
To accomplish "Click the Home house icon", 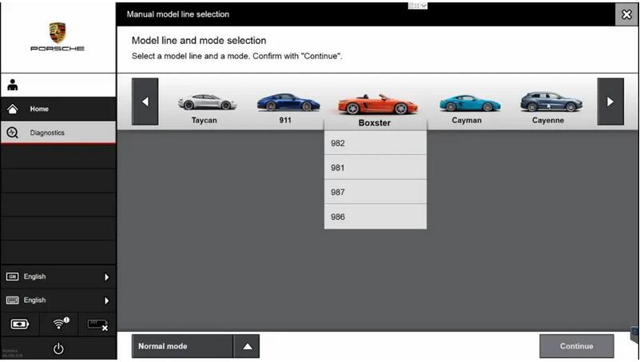I will click(x=13, y=109).
